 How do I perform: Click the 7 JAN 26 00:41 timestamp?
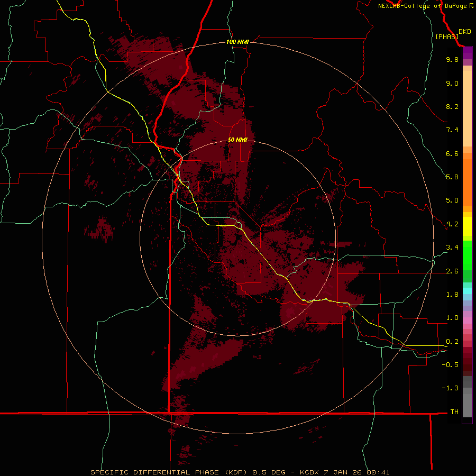point(355,472)
